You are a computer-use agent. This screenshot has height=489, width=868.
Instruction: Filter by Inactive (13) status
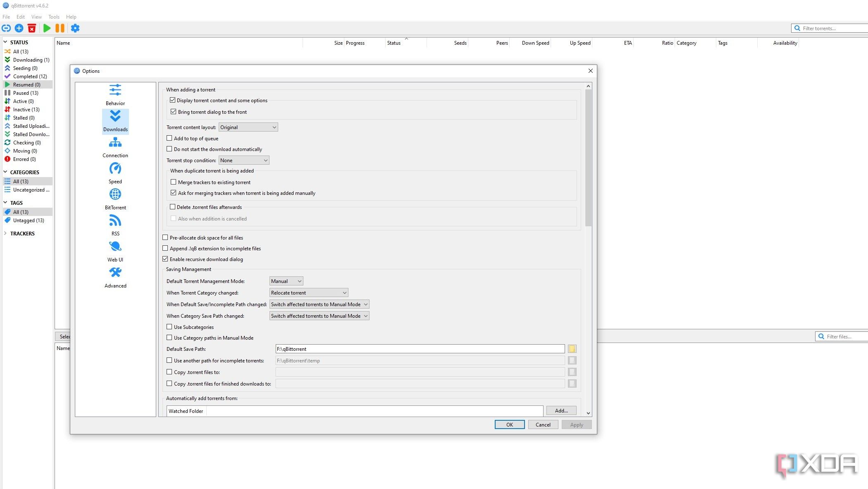(27, 109)
